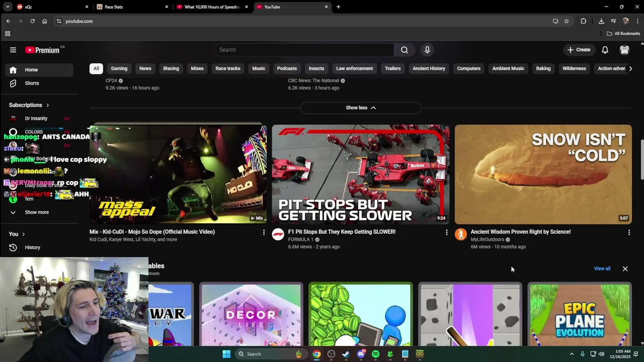Image resolution: width=644 pixels, height=362 pixels.
Task: Open Spotify from the taskbar
Action: click(375, 354)
